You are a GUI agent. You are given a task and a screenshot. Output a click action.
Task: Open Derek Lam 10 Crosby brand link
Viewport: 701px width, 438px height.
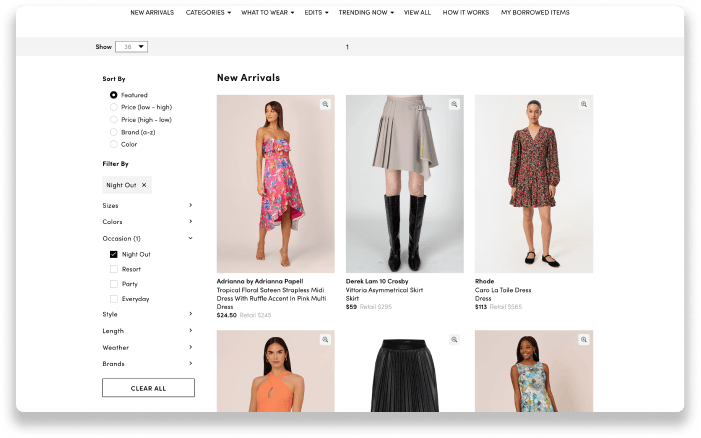pyautogui.click(x=377, y=281)
